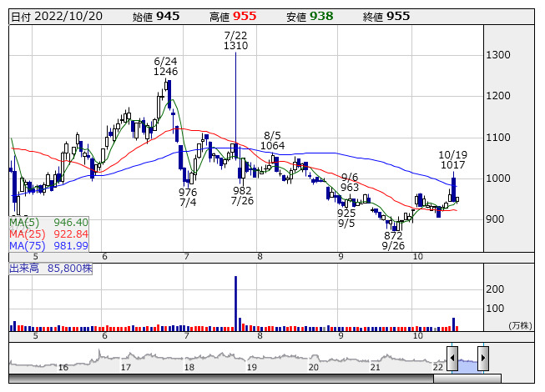Click the 10/19 blue candlestick

pos(453,188)
